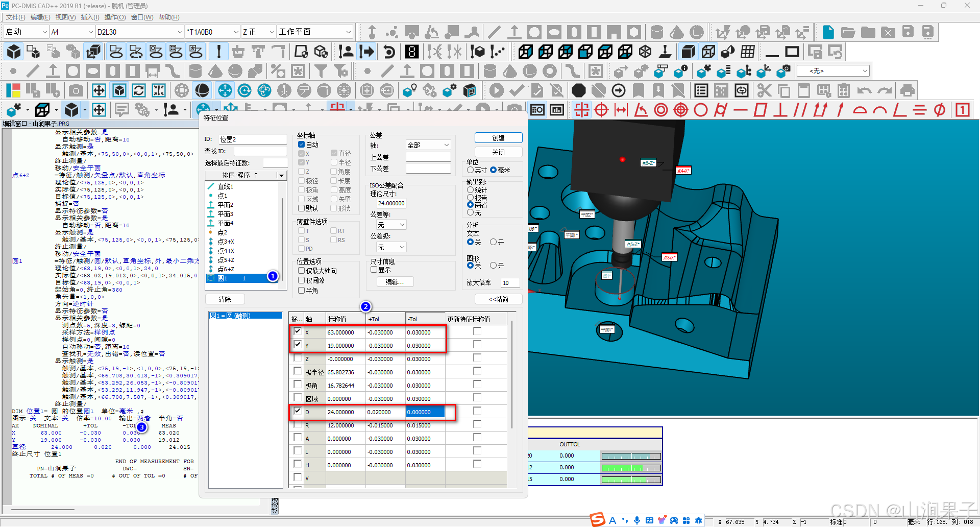Open the A4 dropdown

[x=71, y=32]
